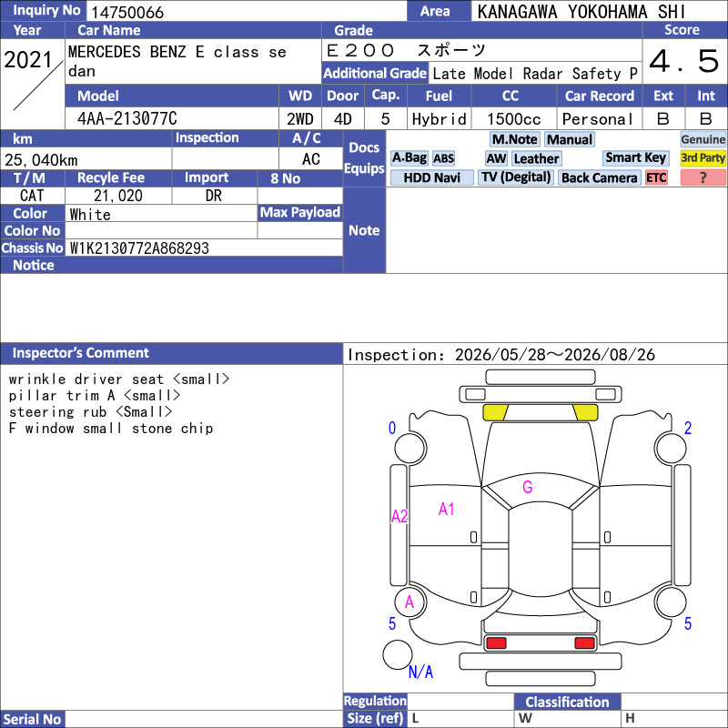This screenshot has height=728, width=728.
Task: Click the Manual docs badge
Action: 570,139
